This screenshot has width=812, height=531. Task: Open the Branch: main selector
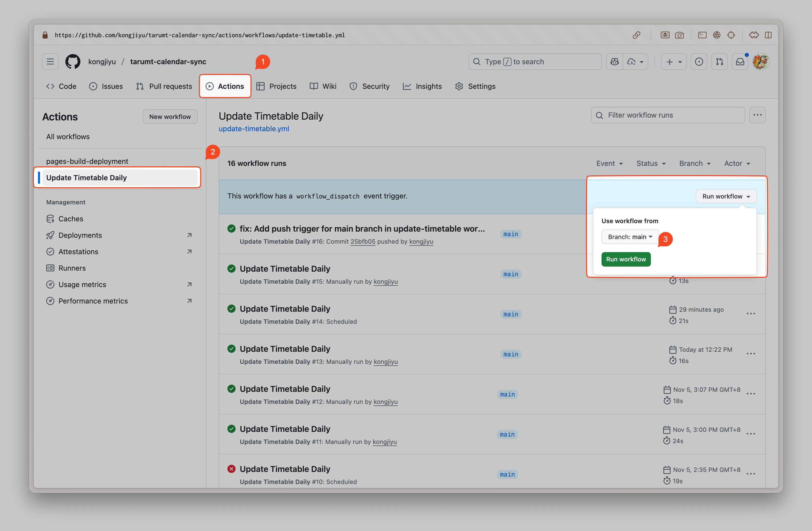630,237
